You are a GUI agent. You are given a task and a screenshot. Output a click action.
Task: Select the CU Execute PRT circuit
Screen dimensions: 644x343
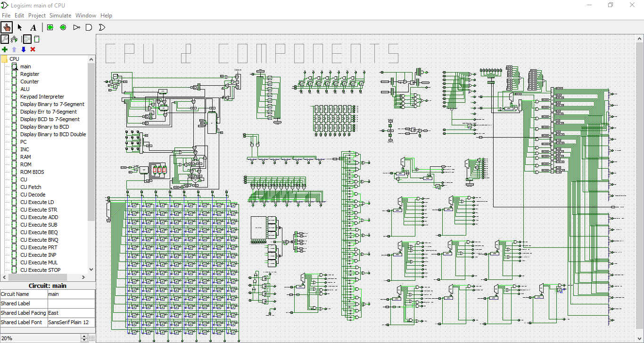coord(39,247)
